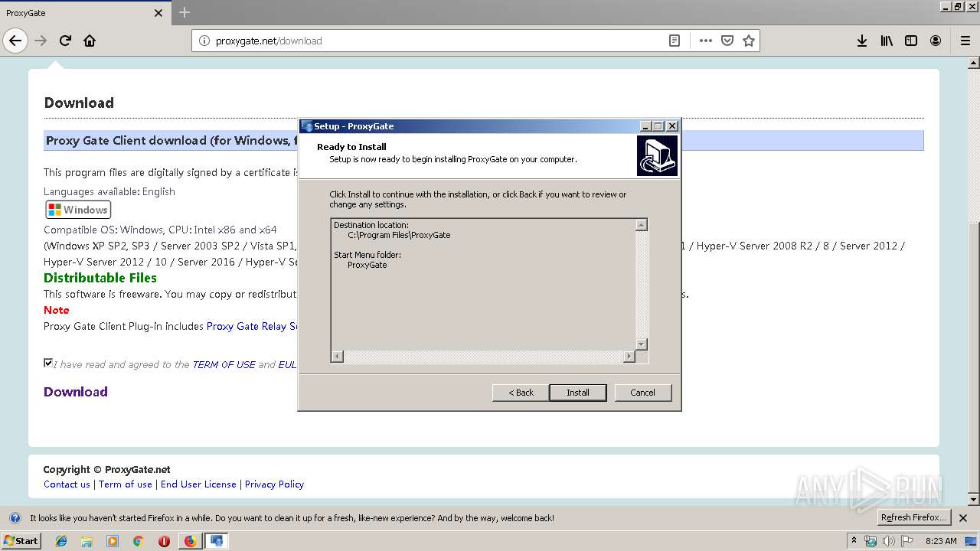This screenshot has height=551, width=980.
Task: Minimize the Setup - ProxyGate dialog
Action: pos(645,126)
